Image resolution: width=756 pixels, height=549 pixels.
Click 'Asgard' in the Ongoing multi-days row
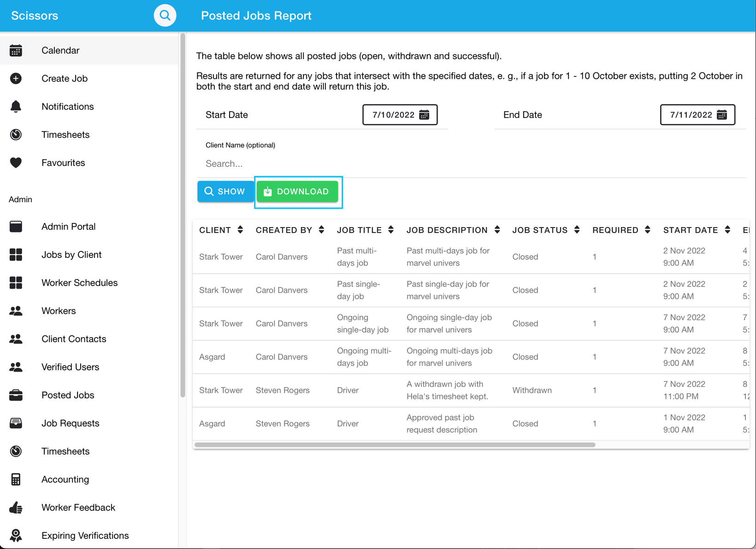click(212, 357)
